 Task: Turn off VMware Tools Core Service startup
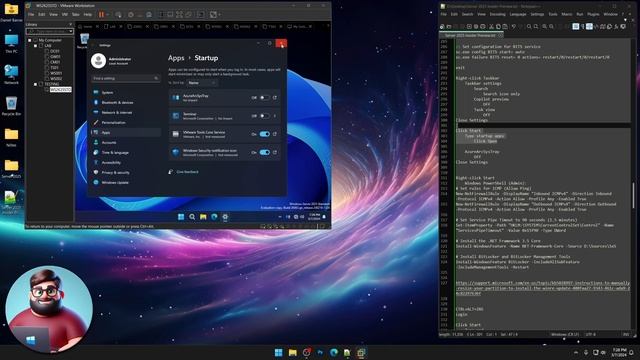point(264,134)
